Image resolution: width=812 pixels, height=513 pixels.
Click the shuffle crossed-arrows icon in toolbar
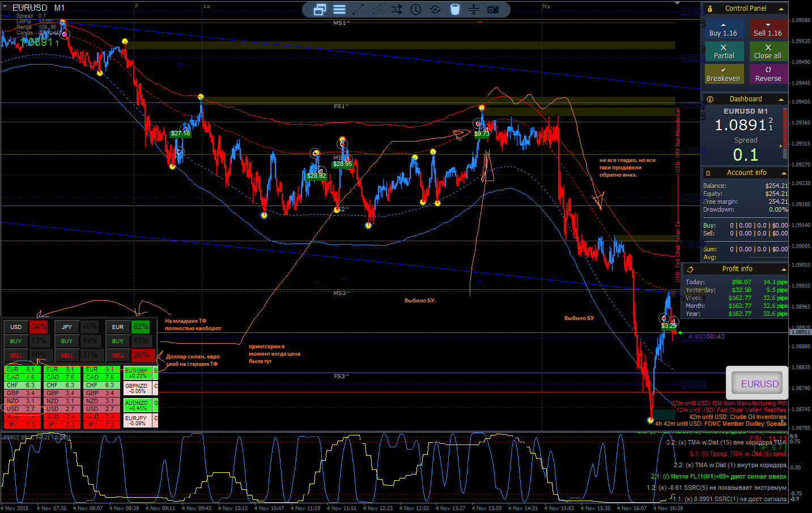(397, 10)
